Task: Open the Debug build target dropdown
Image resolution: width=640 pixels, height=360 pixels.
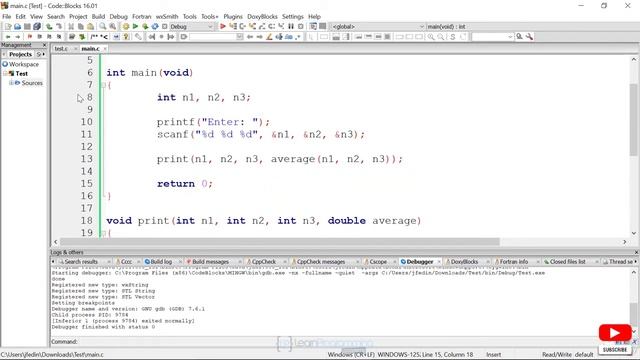Action: tap(192, 27)
